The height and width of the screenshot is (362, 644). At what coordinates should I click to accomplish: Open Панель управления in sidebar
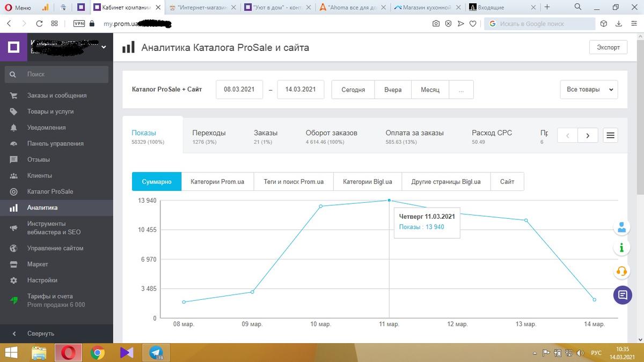[x=57, y=144]
